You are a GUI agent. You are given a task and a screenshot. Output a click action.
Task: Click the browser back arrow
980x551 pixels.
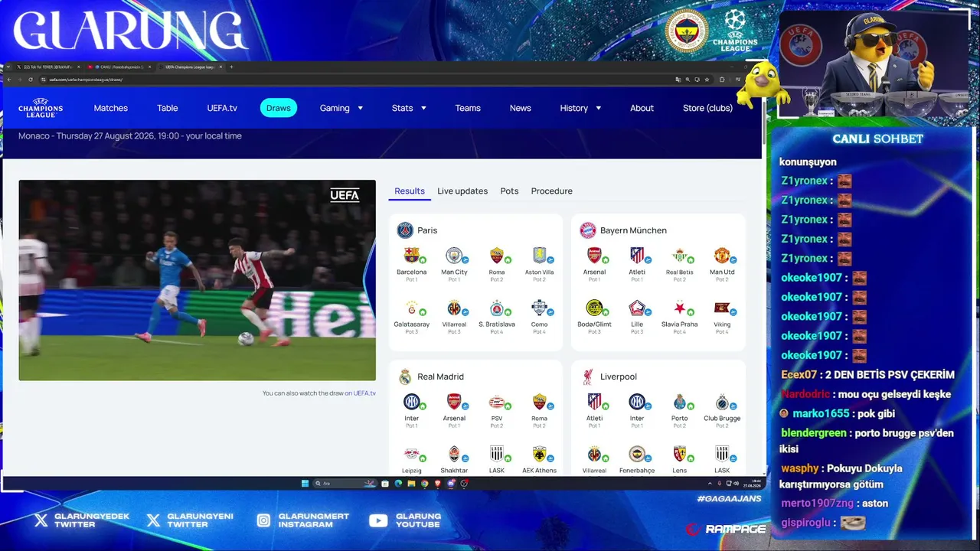tap(9, 80)
